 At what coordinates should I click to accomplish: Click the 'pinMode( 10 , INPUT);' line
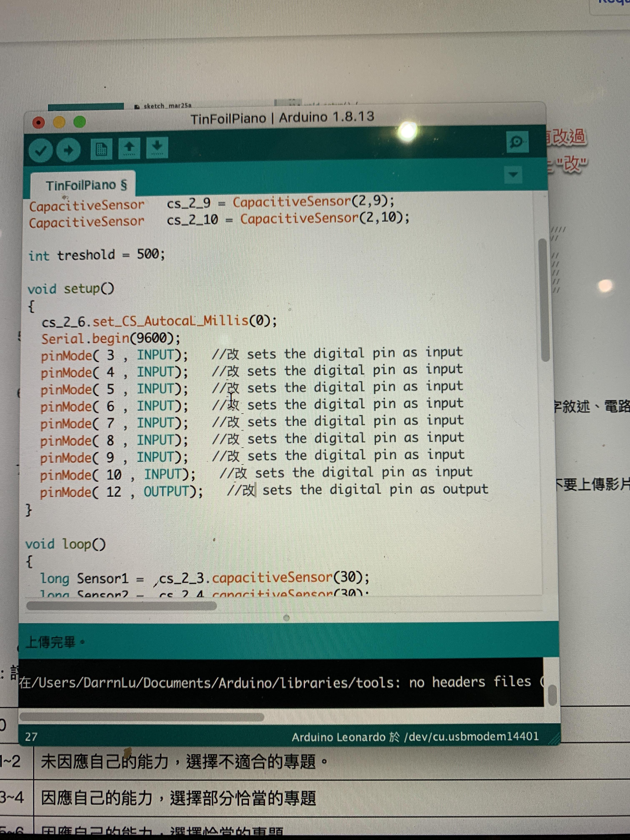click(118, 475)
